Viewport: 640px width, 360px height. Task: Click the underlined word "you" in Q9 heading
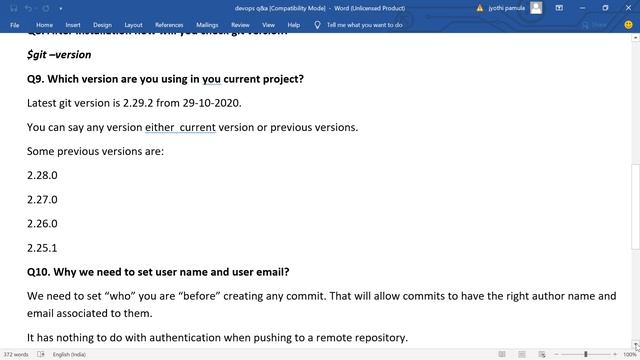pyautogui.click(x=211, y=79)
